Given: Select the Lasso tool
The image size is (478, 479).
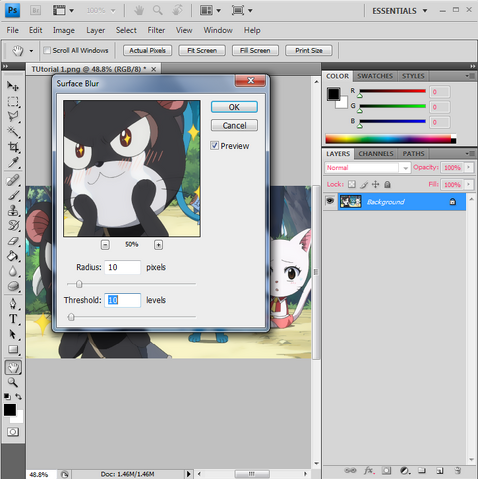Looking at the screenshot, I should 13,116.
